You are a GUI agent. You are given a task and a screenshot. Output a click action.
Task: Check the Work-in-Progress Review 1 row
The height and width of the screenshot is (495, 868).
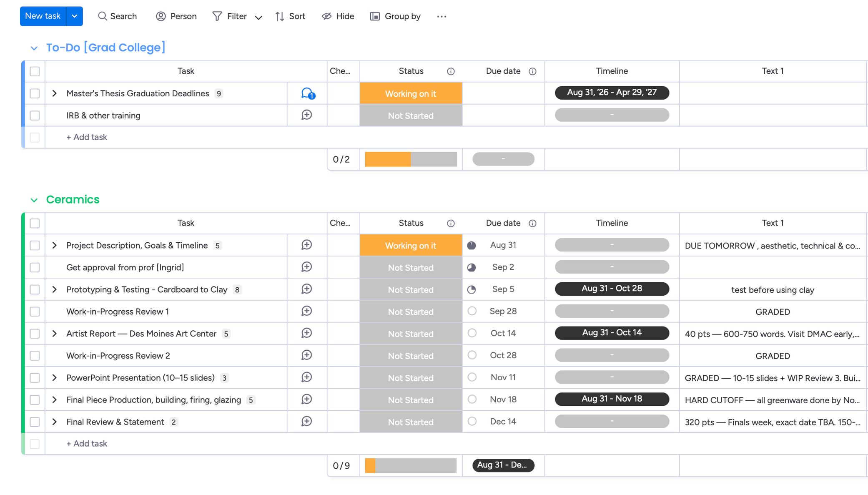click(35, 312)
